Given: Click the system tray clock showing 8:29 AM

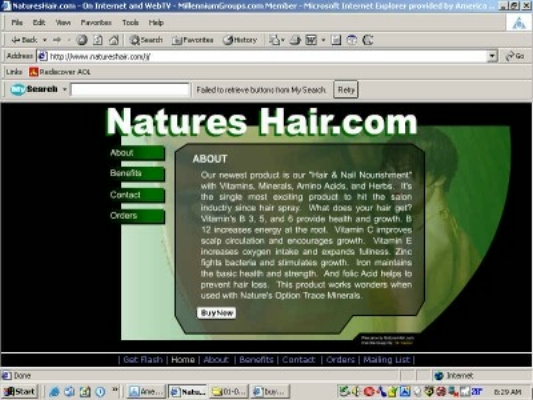Looking at the screenshot, I should tap(507, 392).
